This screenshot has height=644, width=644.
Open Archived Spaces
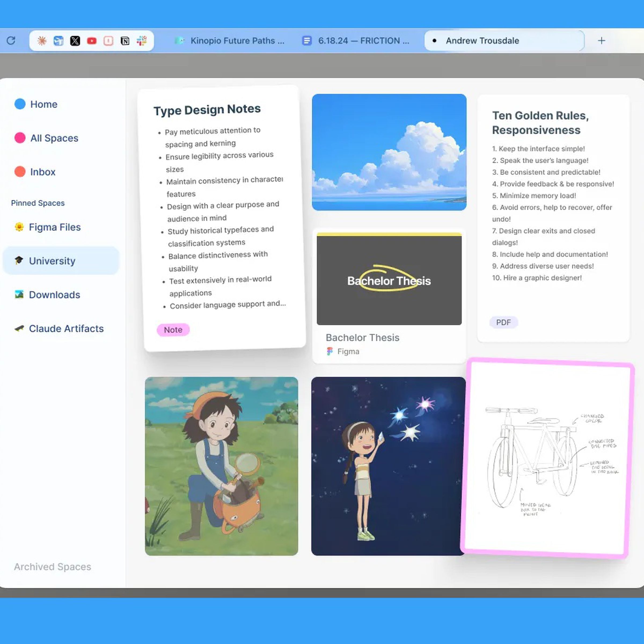52,567
